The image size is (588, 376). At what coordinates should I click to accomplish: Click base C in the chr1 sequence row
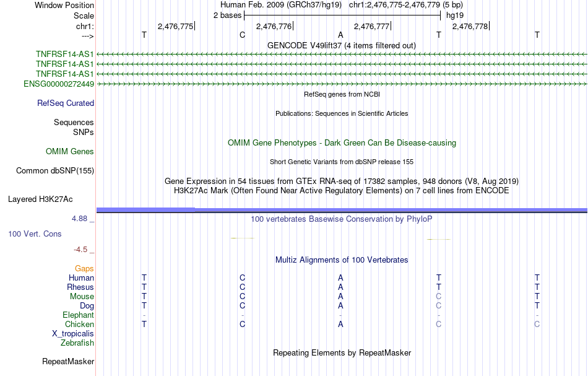tap(242, 35)
